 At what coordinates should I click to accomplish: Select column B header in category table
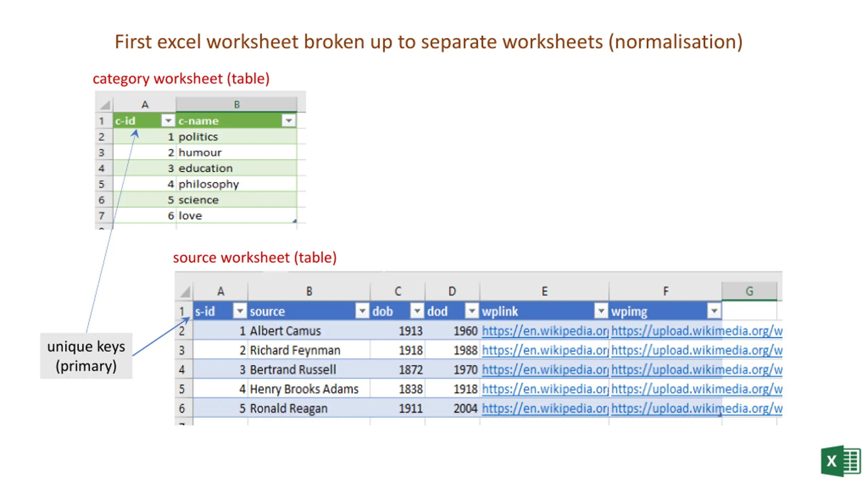click(237, 104)
